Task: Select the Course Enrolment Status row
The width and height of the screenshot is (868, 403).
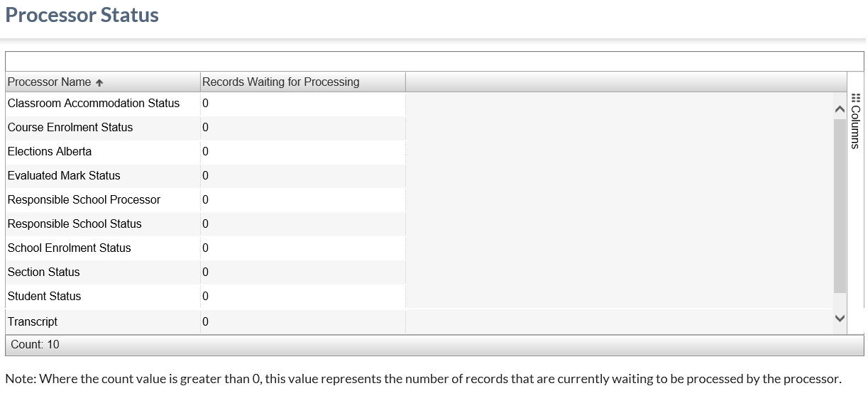Action: [x=70, y=128]
